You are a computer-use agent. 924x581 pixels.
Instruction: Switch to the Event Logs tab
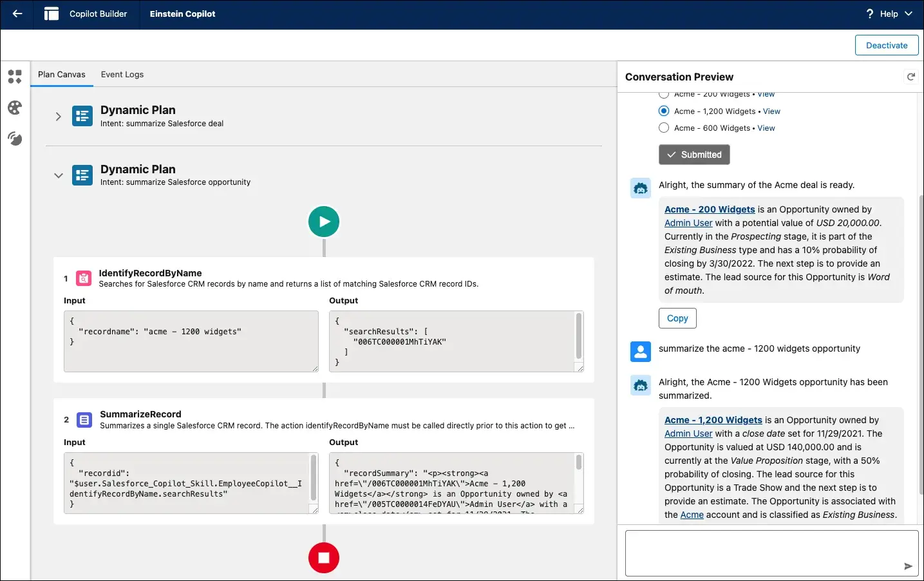[122, 74]
